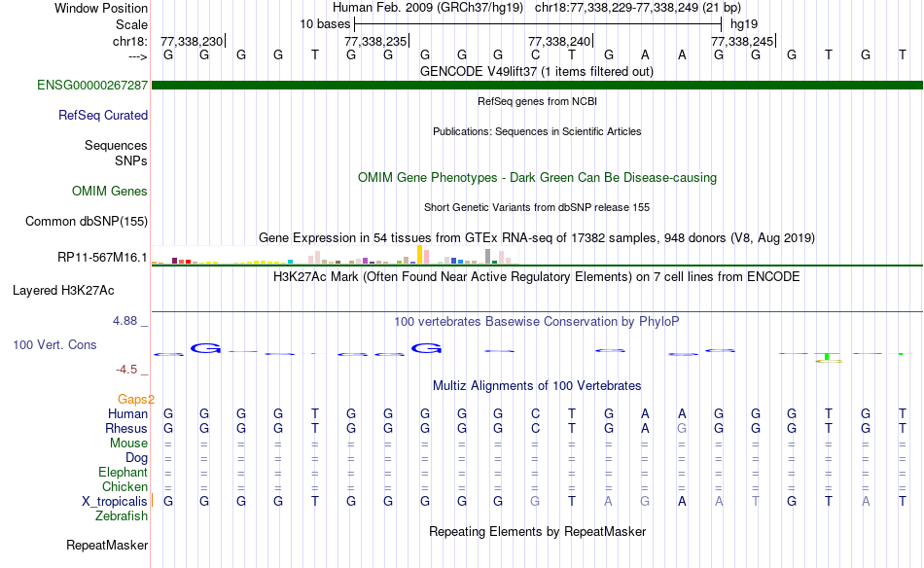Click the 77,338,245 position marker
Viewport: 924px width, 568px height.
point(742,41)
